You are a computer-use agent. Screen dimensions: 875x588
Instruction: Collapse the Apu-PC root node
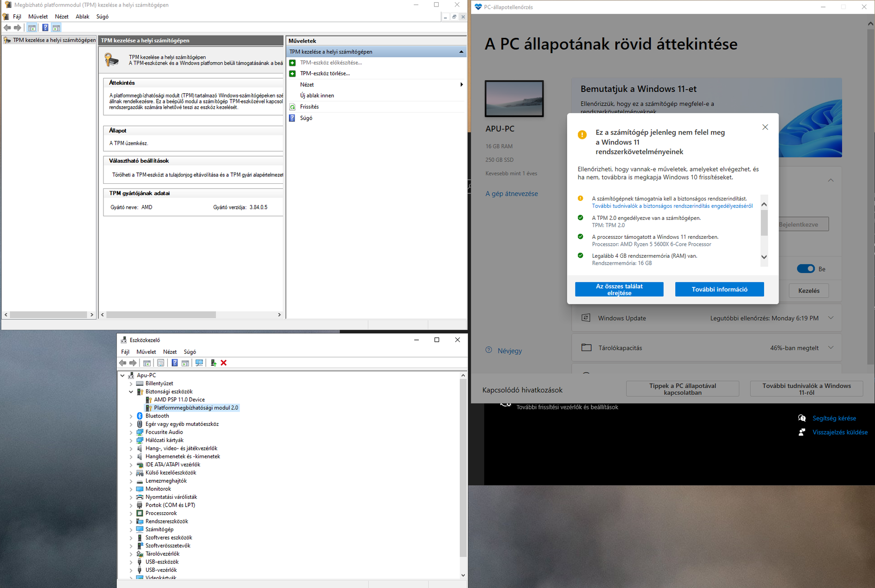(x=123, y=376)
